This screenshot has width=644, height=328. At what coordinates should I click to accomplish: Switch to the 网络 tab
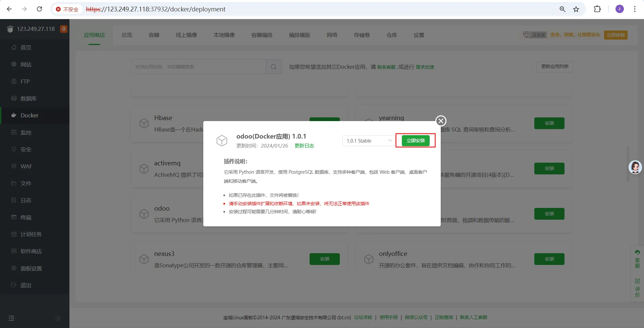coord(332,35)
